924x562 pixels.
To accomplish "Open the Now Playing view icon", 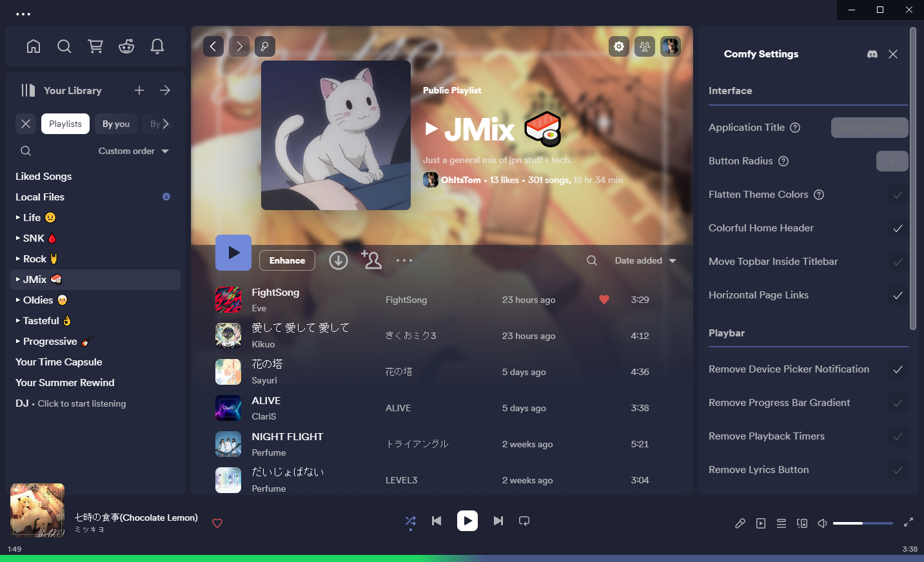I will pyautogui.click(x=761, y=523).
